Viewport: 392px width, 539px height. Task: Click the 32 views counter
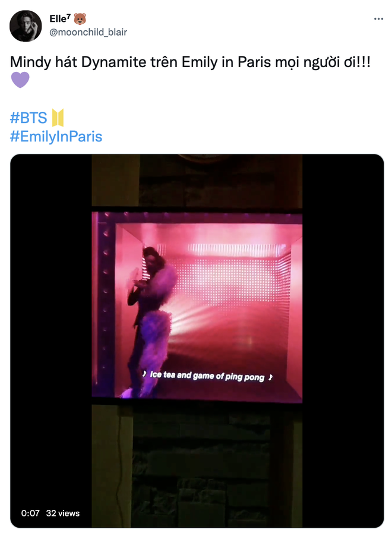coord(63,513)
